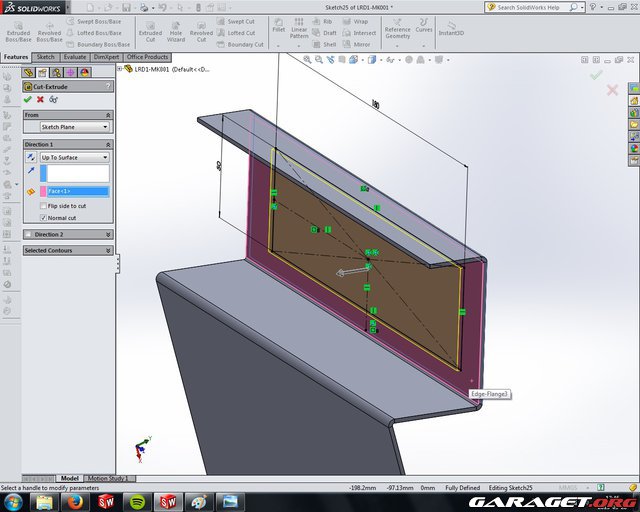This screenshot has width=640, height=512.
Task: Tick the Direction 2 checkbox
Action: pos(28,234)
